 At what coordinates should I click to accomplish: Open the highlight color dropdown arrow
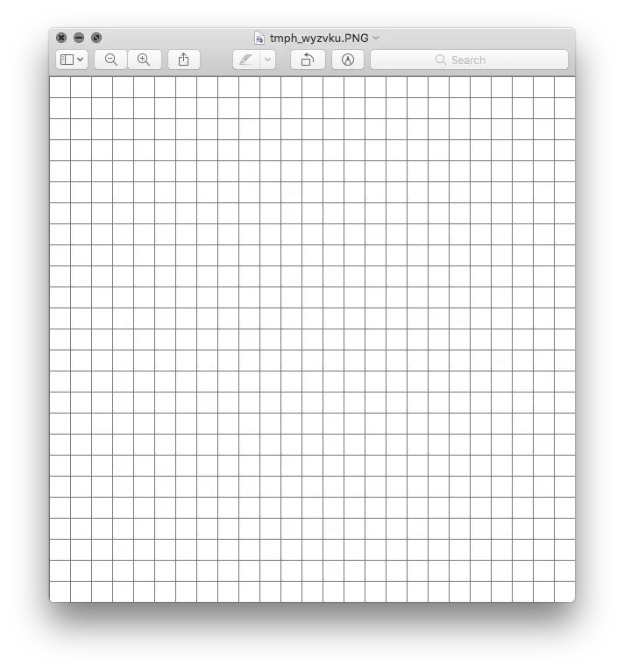268,60
